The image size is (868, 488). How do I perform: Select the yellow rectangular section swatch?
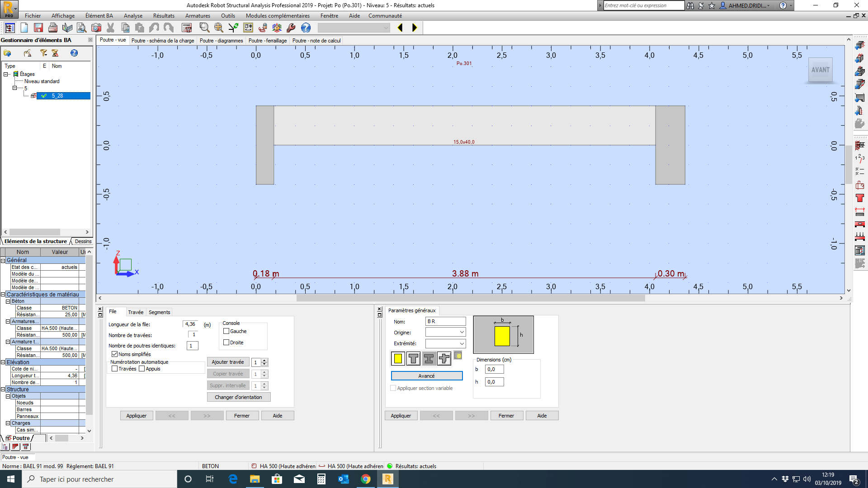(398, 359)
